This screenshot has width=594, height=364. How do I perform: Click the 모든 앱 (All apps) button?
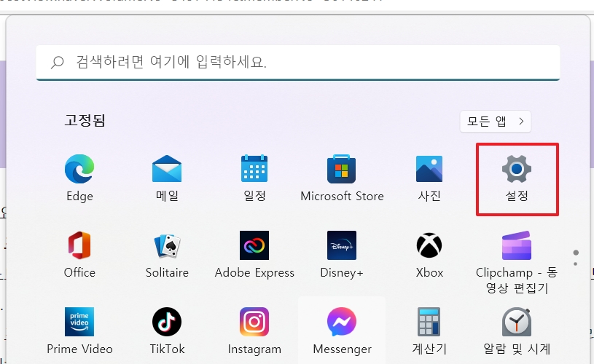click(496, 122)
